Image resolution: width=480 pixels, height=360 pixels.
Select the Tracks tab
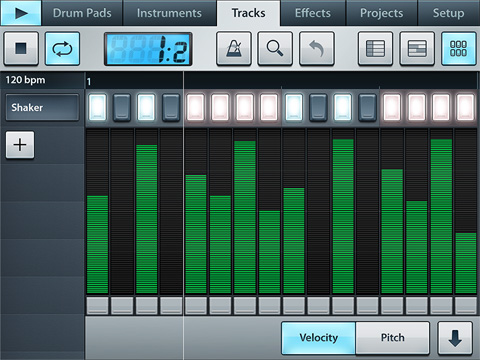coord(249,13)
